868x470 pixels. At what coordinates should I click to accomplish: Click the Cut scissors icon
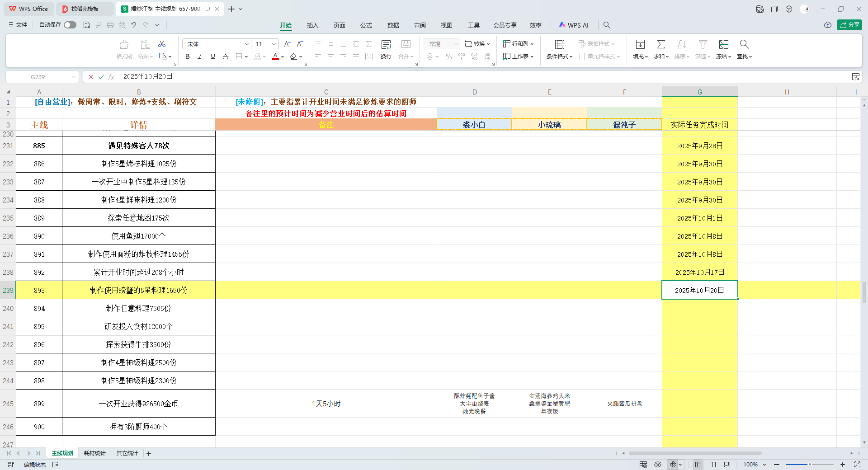(x=162, y=44)
